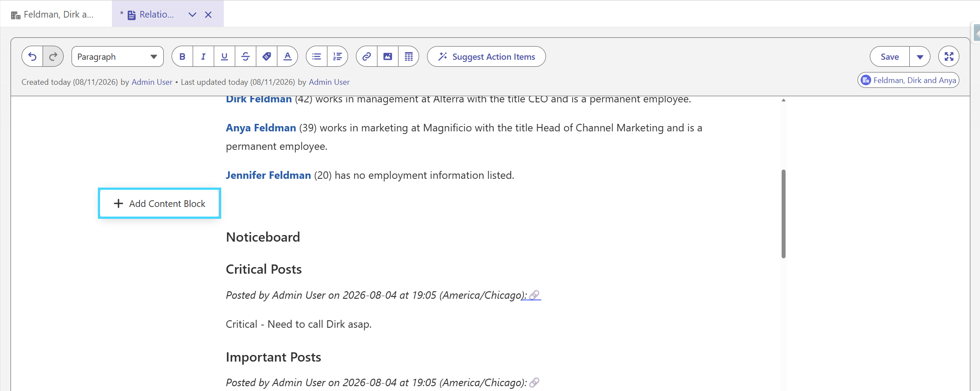Open the text color tool

click(x=287, y=57)
